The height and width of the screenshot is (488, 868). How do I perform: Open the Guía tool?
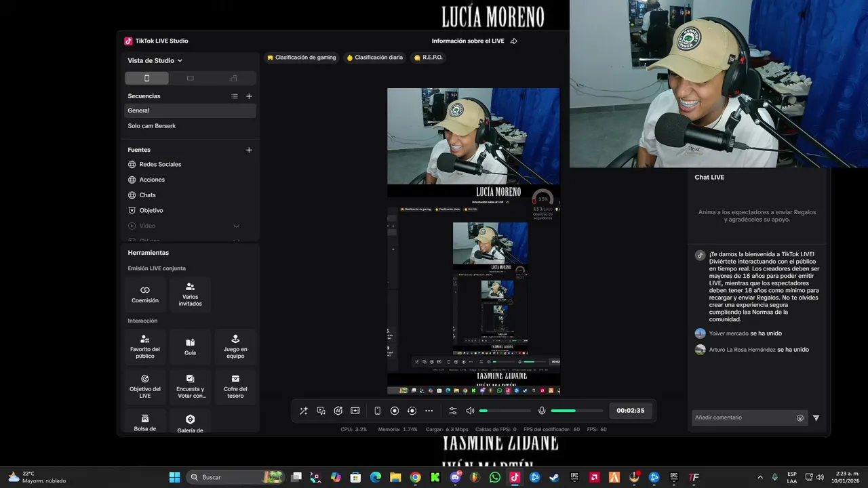190,346
